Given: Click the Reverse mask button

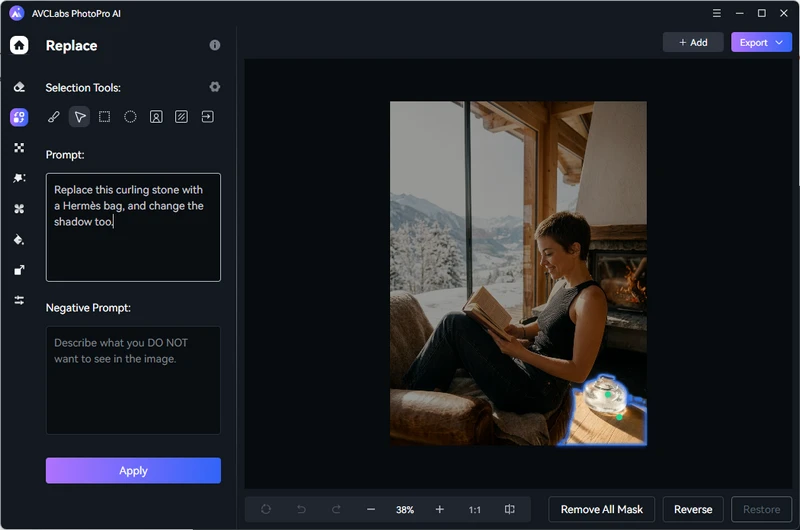Looking at the screenshot, I should click(x=693, y=509).
